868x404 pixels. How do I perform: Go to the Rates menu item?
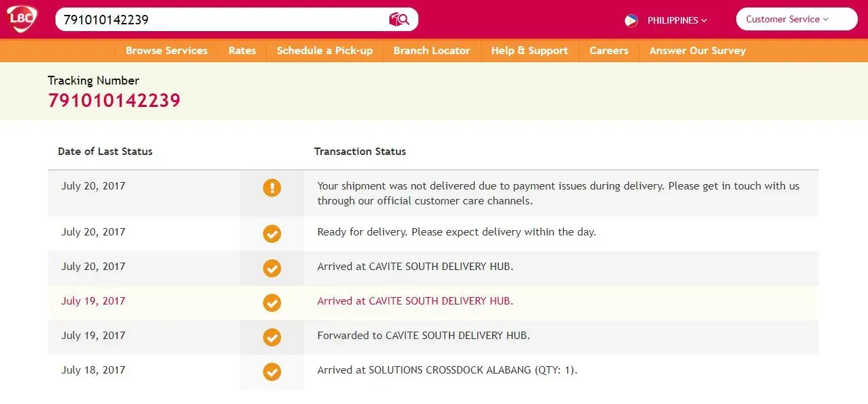[x=242, y=51]
